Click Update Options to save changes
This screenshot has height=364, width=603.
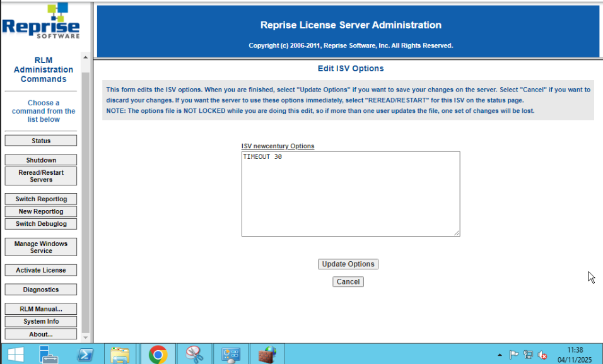tap(348, 264)
